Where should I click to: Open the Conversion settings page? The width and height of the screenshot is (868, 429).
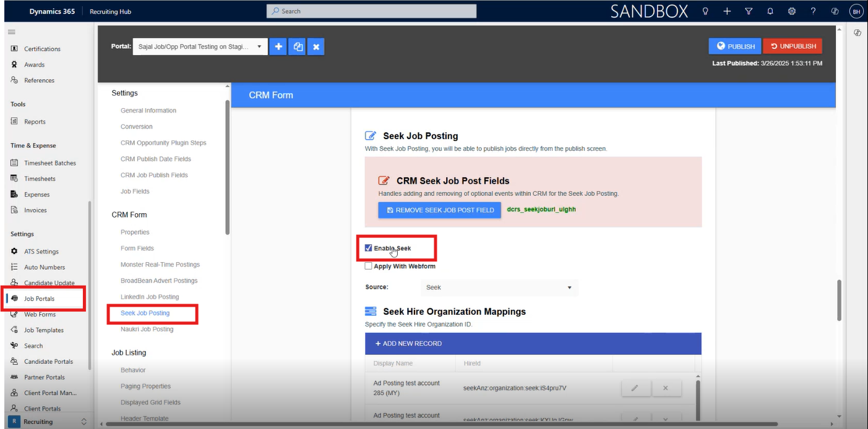[x=137, y=127]
